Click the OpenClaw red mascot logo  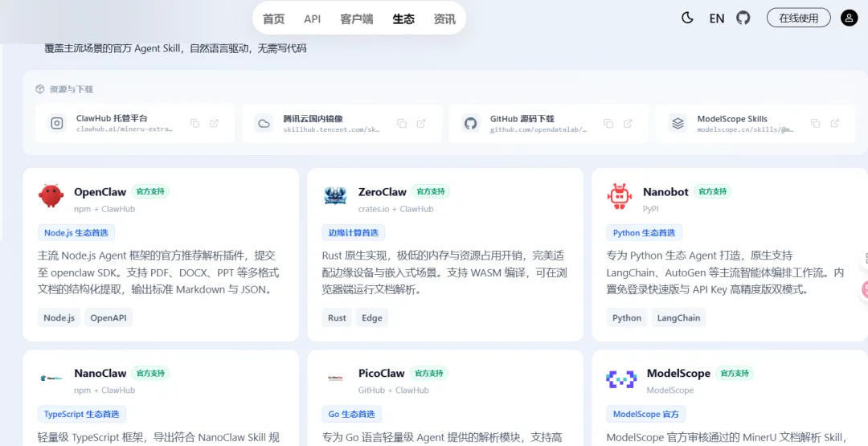click(x=51, y=196)
